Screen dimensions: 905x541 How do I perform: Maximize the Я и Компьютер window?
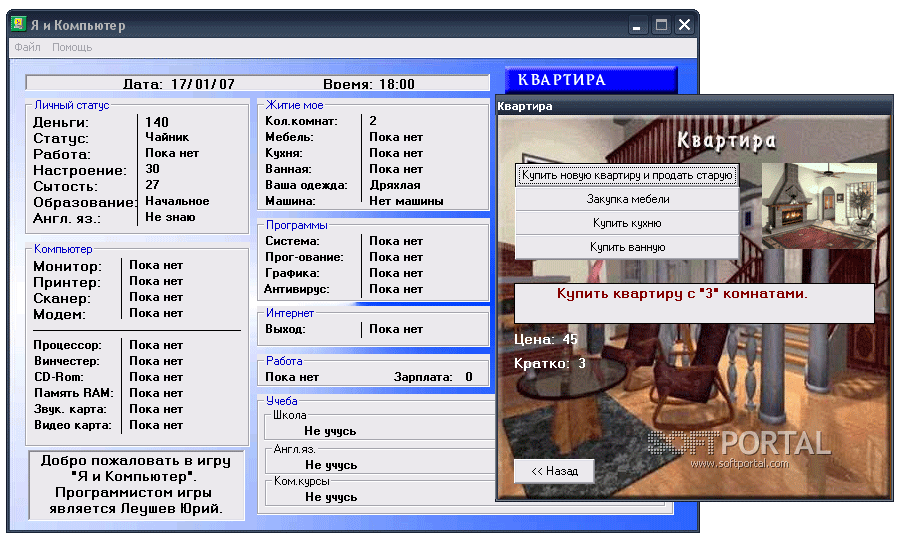pyautogui.click(x=661, y=25)
